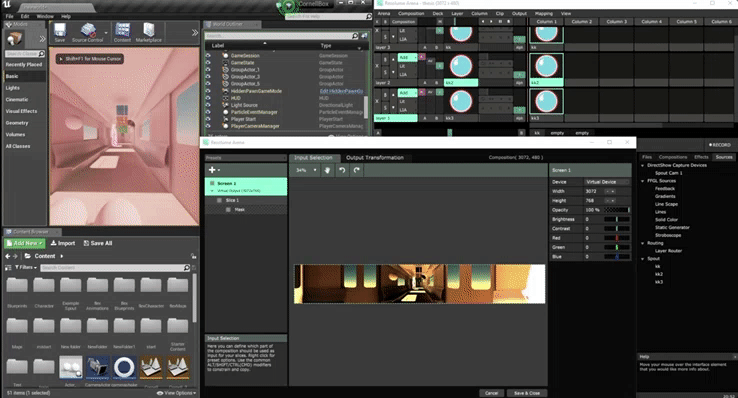738x398 pixels.
Task: Click the Save & Close button
Action: click(x=527, y=393)
